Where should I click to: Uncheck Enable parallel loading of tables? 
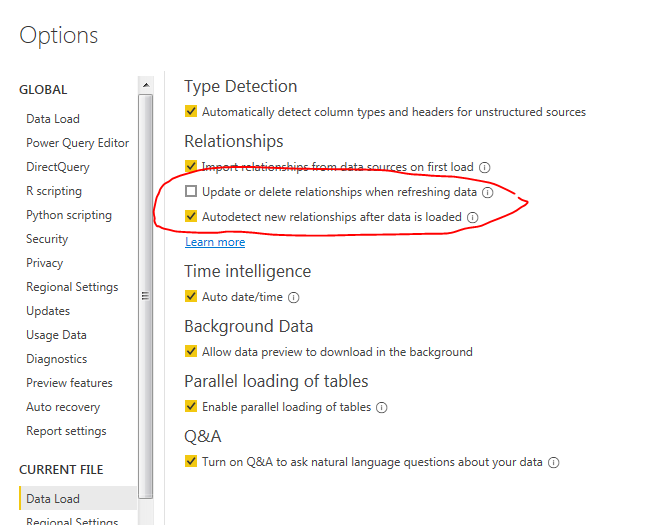[191, 406]
